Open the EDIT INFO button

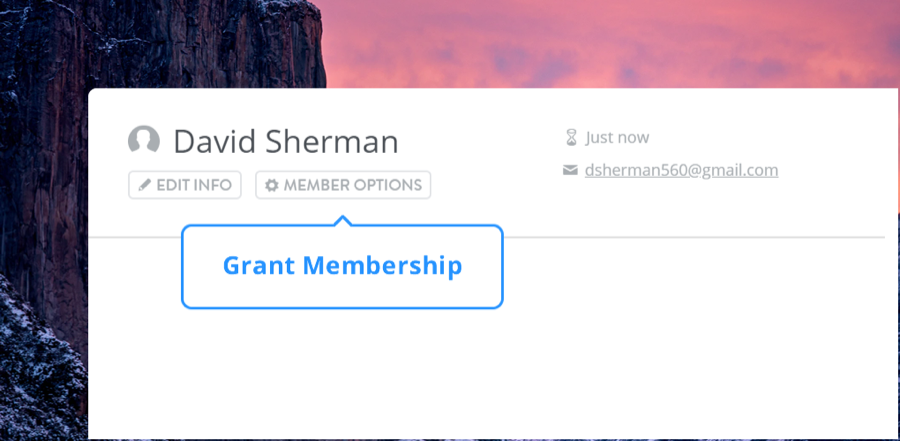pyautogui.click(x=185, y=186)
